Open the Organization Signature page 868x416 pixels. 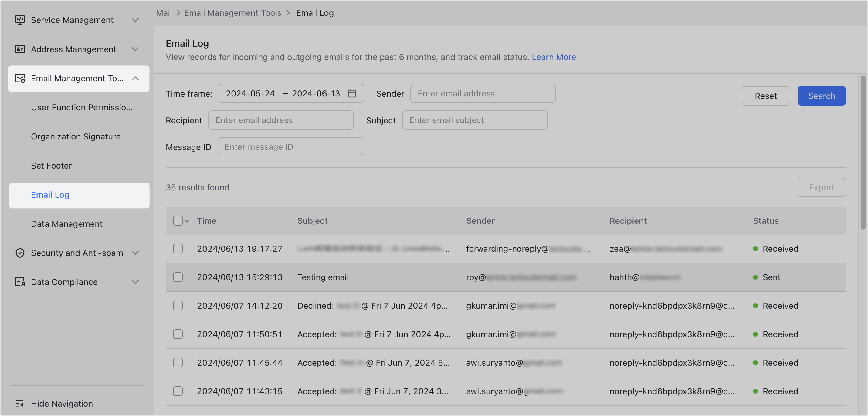pyautogui.click(x=76, y=136)
